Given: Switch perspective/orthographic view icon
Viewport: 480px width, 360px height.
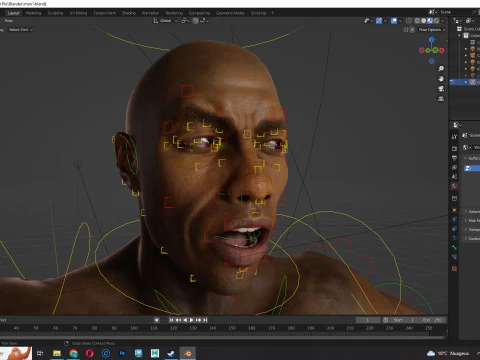Looking at the screenshot, I should tap(441, 99).
